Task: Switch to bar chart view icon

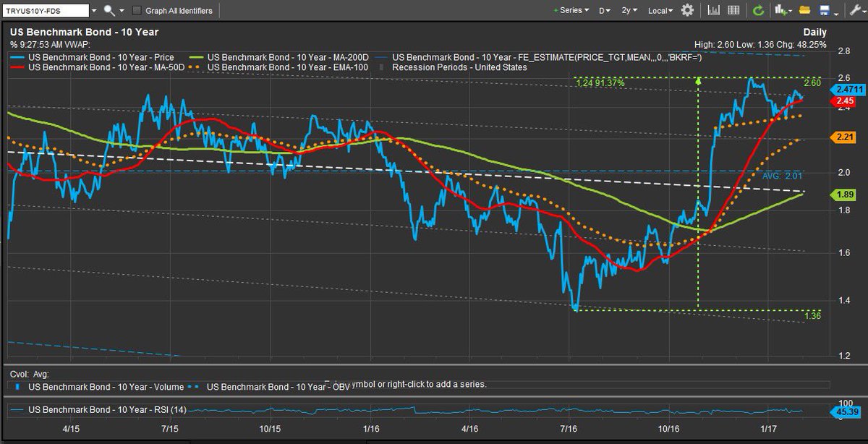Action: 713,10
